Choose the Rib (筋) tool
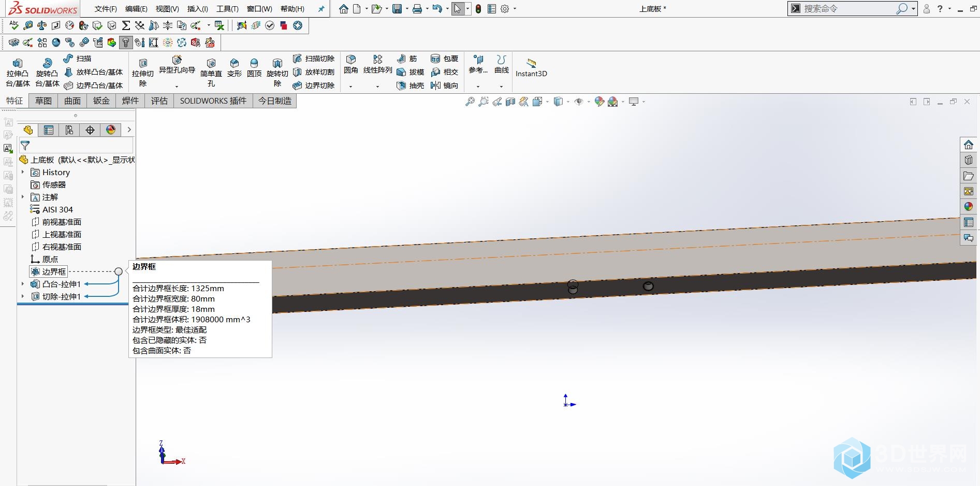Screen dimensions: 980x486 [x=407, y=59]
